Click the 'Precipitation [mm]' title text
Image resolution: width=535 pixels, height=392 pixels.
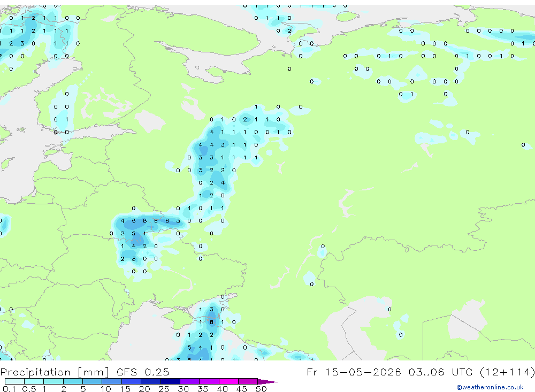[x=55, y=372]
